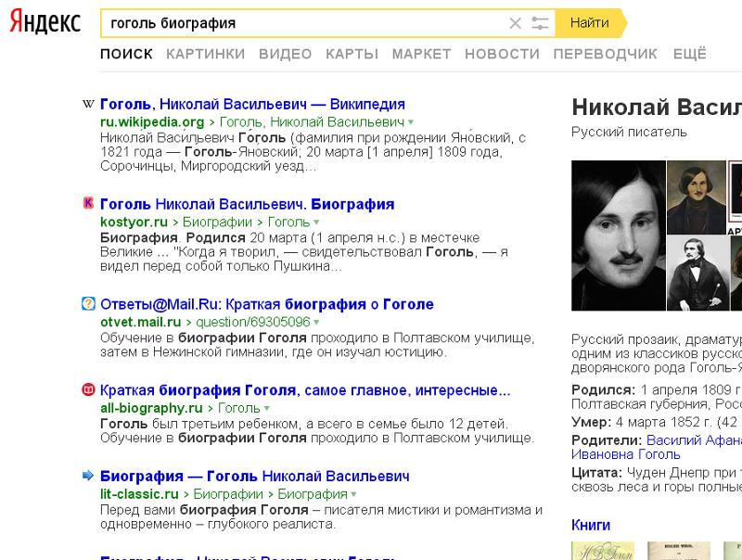Open the small color Gogol portrait thumbnail
The height and width of the screenshot is (560, 742).
coord(697,197)
